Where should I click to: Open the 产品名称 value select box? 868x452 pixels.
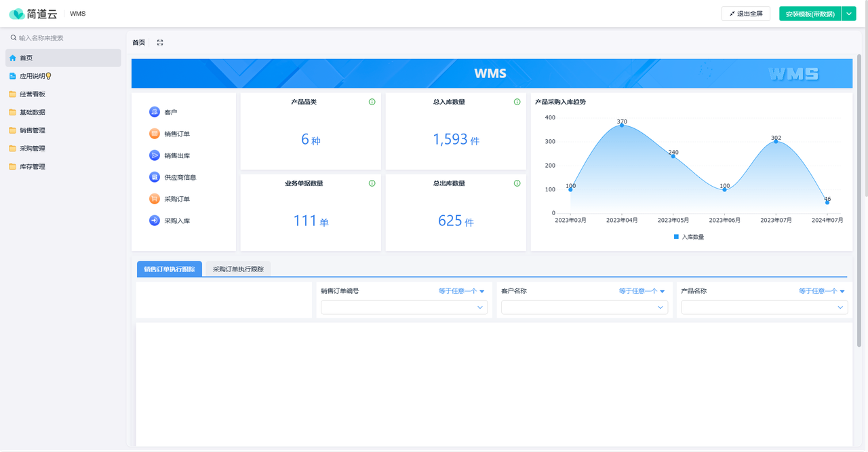coord(764,307)
